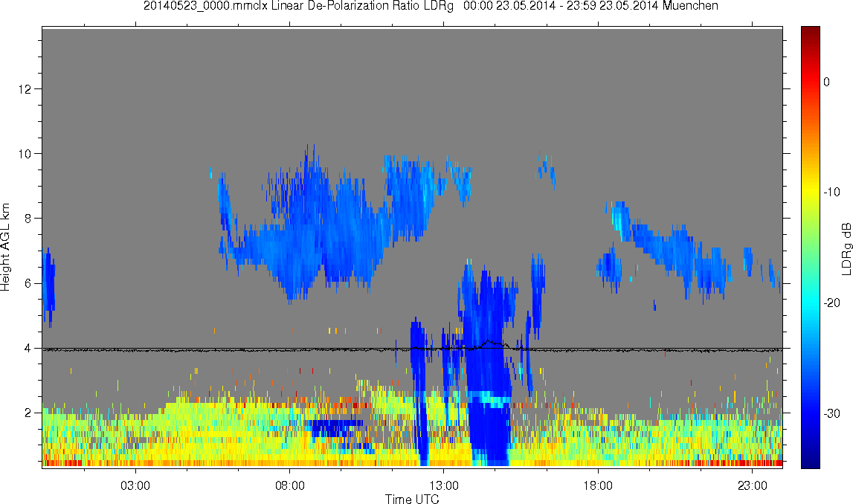Click the black horizontal line at 4 km
This screenshot has width=853, height=504.
(412, 349)
